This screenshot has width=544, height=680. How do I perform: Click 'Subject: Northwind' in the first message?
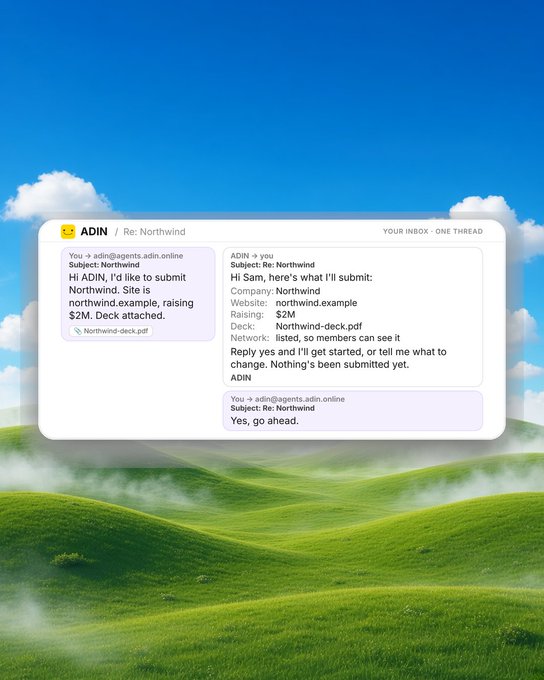[x=104, y=265]
